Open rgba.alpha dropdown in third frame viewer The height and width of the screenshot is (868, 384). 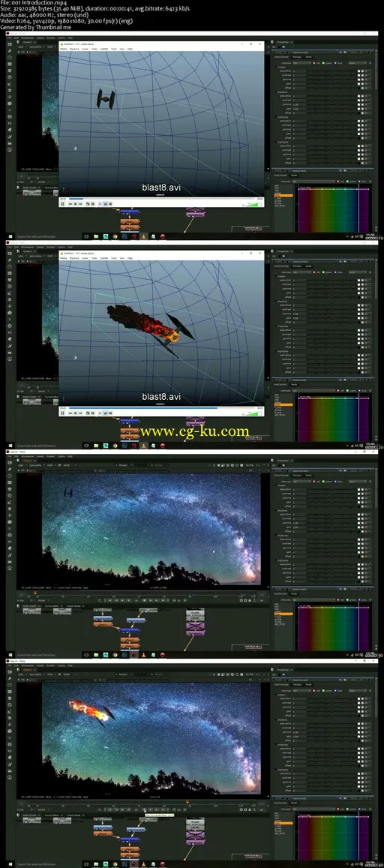pos(38,466)
